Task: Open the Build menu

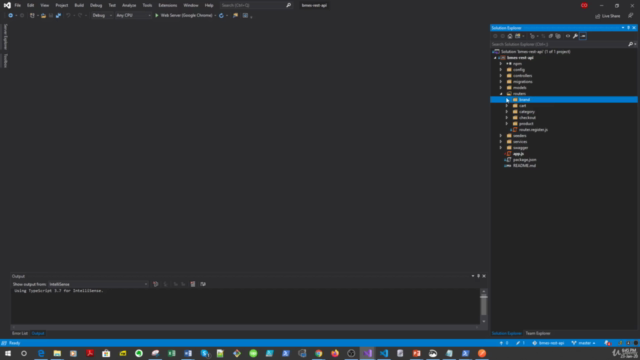Action: (x=79, y=5)
